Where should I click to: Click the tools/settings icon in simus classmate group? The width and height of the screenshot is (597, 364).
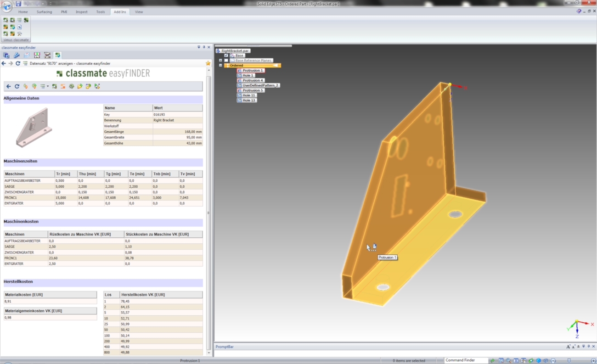coord(19,34)
